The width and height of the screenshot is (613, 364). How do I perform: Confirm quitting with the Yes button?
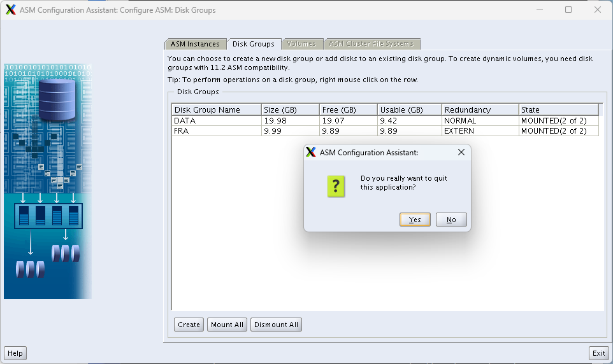[x=415, y=220]
